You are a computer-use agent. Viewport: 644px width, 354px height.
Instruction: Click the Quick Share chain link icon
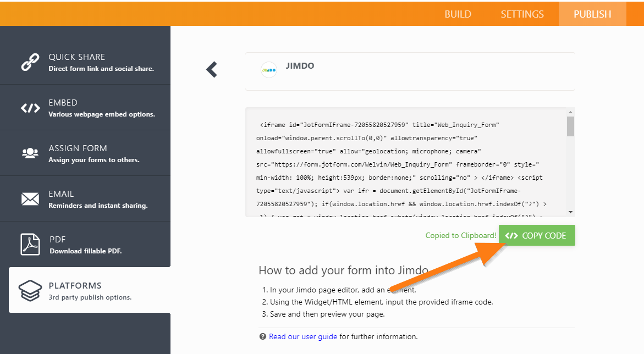30,62
